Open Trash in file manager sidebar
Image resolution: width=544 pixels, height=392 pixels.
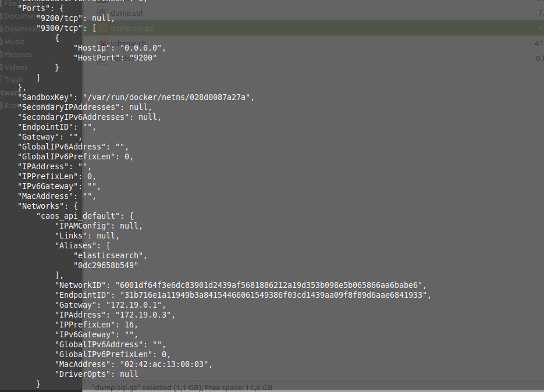click(x=13, y=80)
